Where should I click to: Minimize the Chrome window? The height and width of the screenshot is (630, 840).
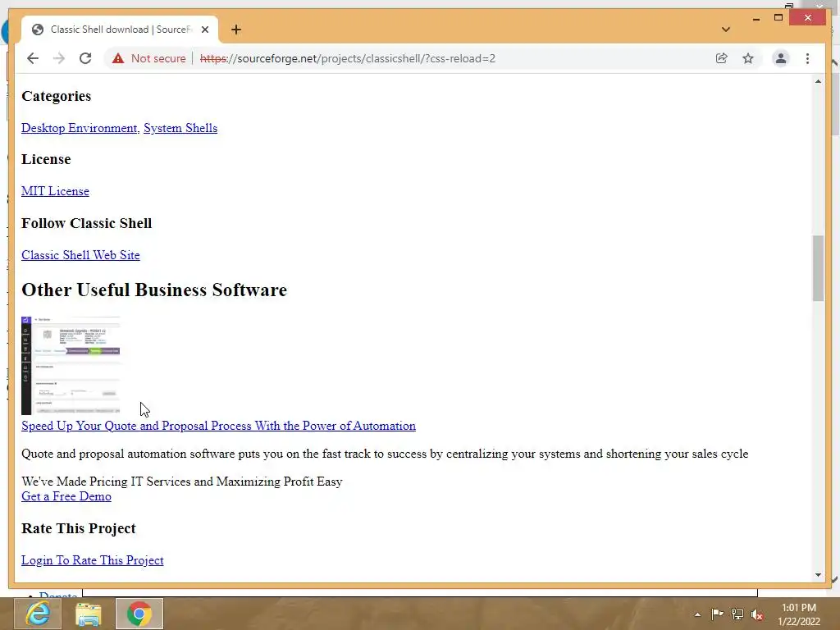756,18
